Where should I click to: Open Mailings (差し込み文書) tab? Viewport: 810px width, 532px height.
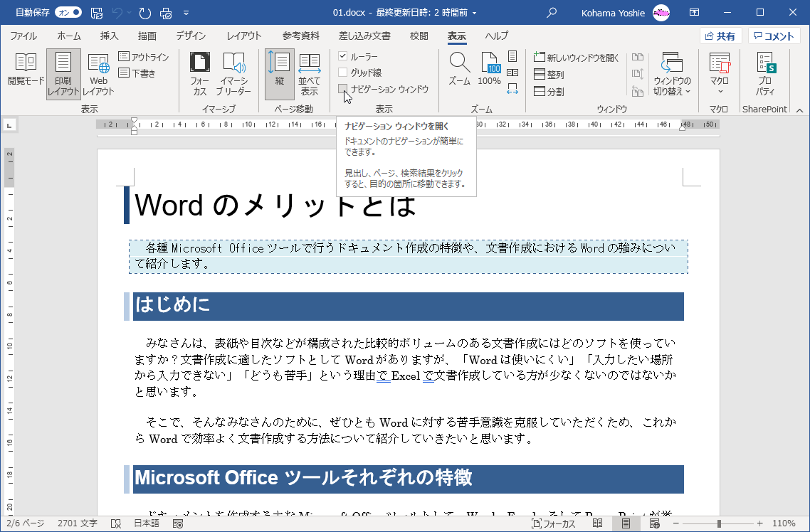[364, 36]
